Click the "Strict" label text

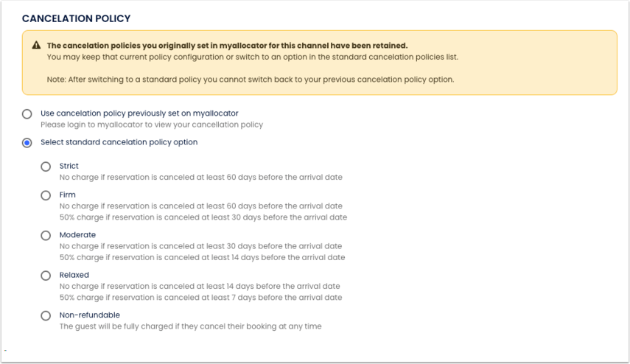(x=69, y=167)
